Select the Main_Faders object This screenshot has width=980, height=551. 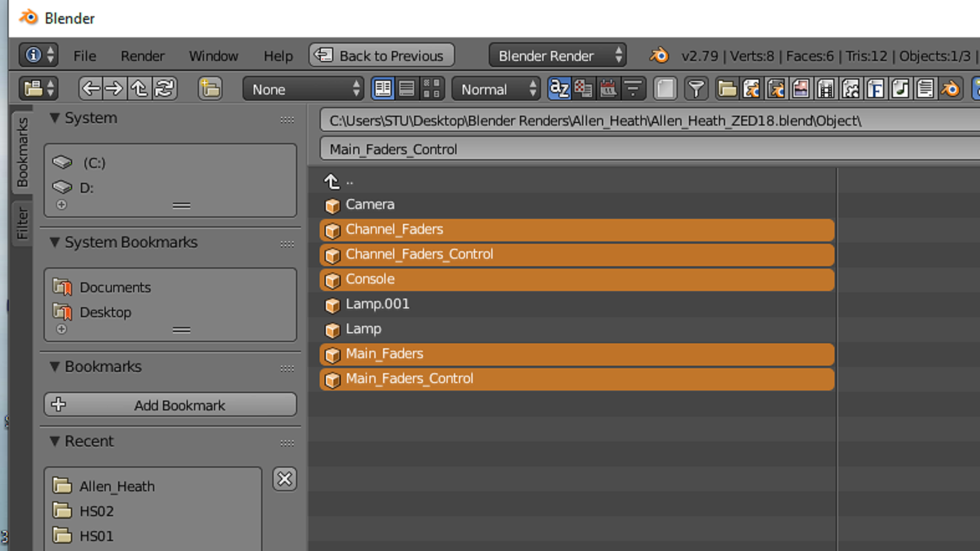(x=577, y=354)
